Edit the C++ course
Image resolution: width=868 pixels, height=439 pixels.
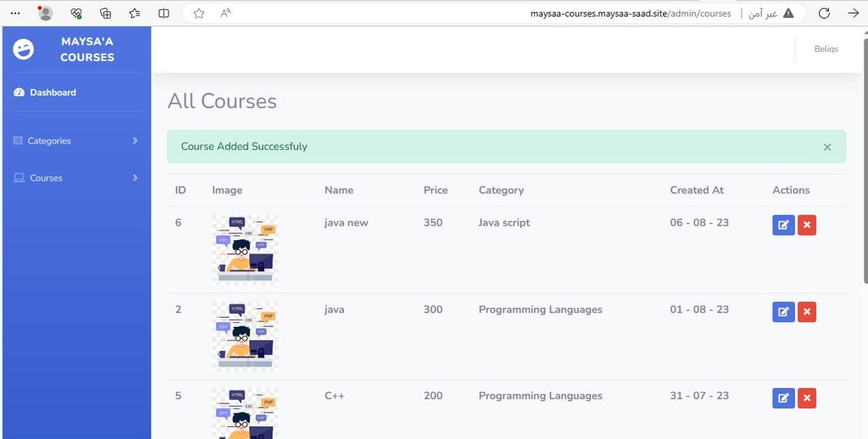coord(783,398)
